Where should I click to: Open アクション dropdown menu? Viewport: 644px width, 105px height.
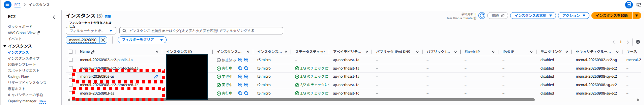pos(573,16)
